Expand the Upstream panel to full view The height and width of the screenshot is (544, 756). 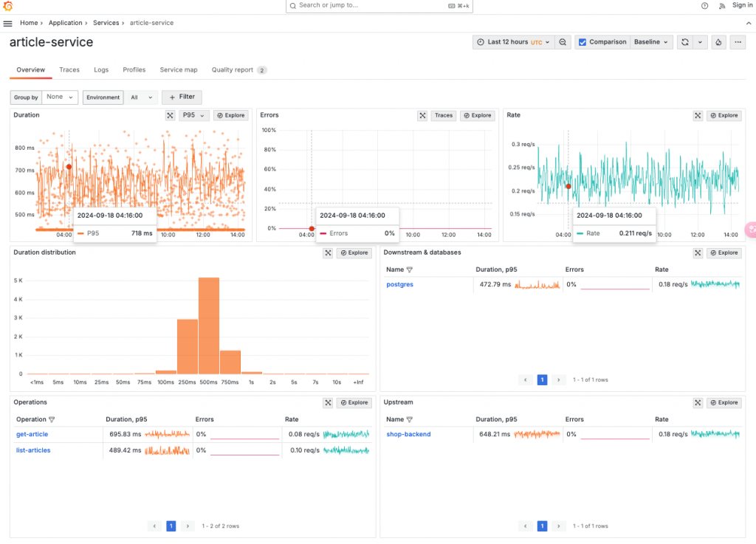(x=698, y=403)
